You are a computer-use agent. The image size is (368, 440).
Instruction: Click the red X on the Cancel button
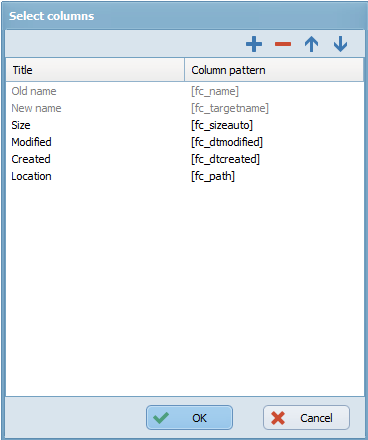pyautogui.click(x=278, y=418)
